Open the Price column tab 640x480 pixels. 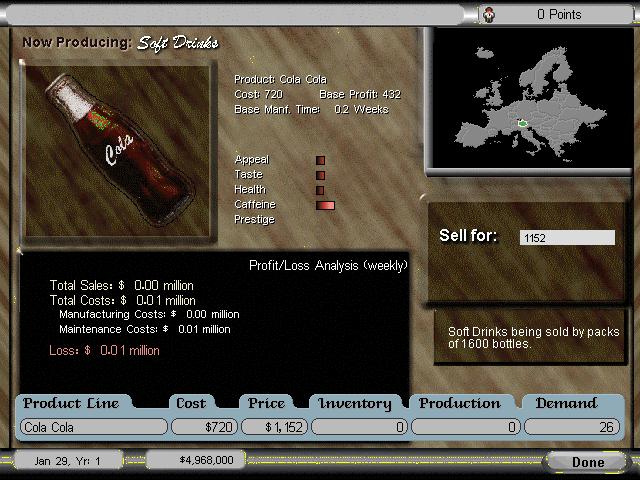click(x=266, y=403)
